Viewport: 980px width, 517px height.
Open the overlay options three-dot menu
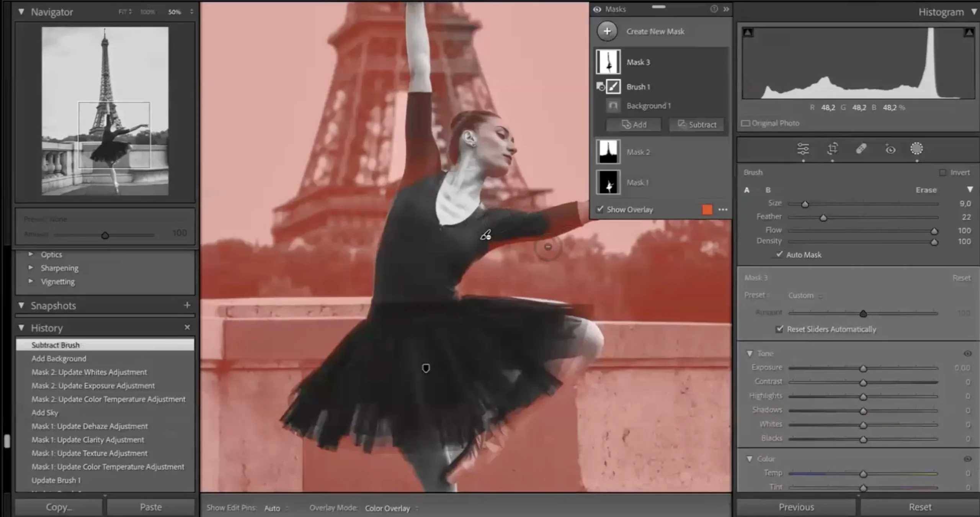pyautogui.click(x=723, y=209)
